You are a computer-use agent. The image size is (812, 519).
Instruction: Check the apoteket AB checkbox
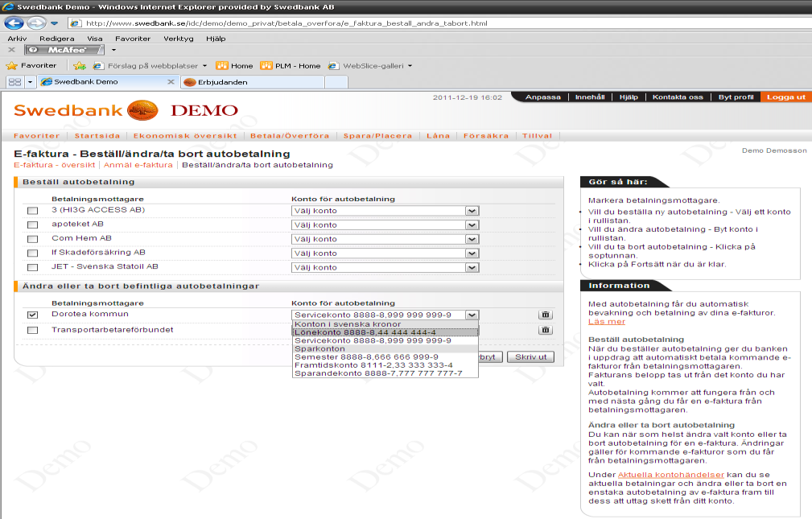click(33, 224)
